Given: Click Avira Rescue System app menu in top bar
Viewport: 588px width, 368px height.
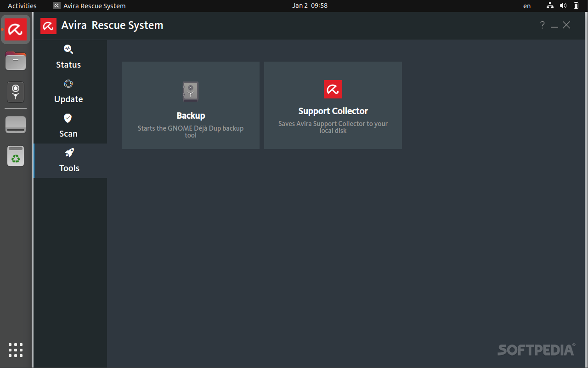Looking at the screenshot, I should 90,6.
